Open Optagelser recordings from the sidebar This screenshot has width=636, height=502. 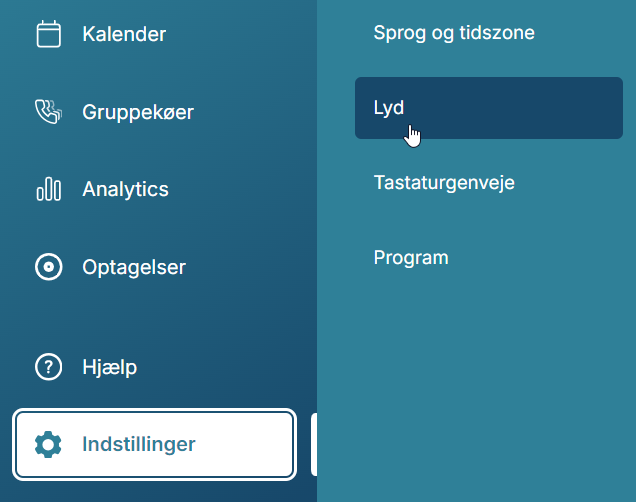134,268
